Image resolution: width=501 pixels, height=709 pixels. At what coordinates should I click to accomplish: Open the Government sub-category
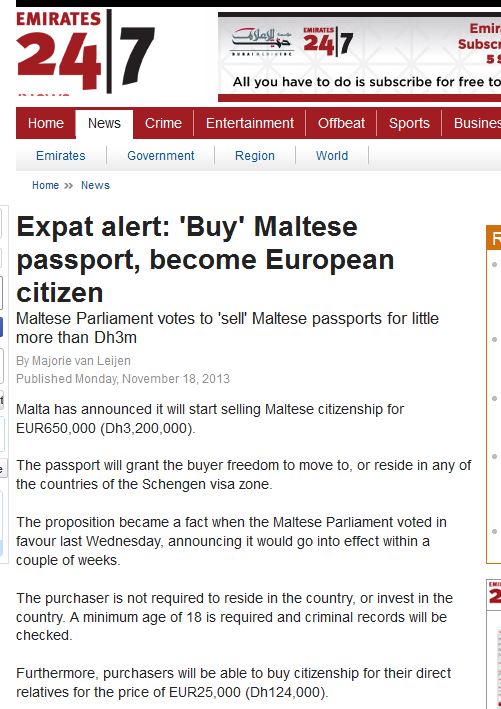coord(161,156)
